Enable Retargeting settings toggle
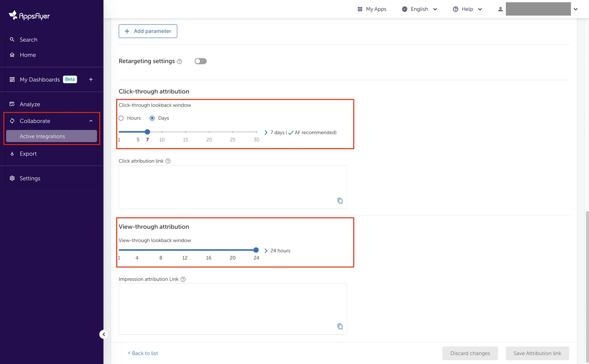Screen dimensions: 589x364 pyautogui.click(x=200, y=61)
